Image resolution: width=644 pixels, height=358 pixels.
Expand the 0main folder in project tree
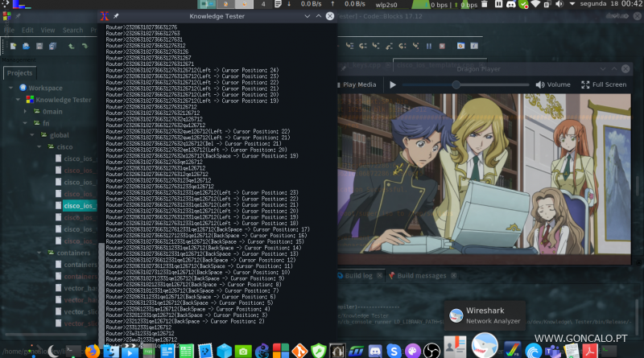tap(25, 111)
